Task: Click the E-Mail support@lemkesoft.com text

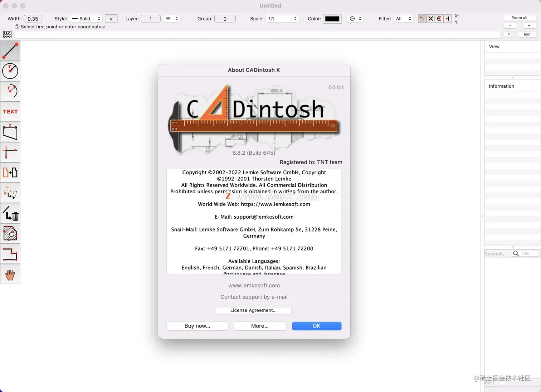Action: click(254, 217)
